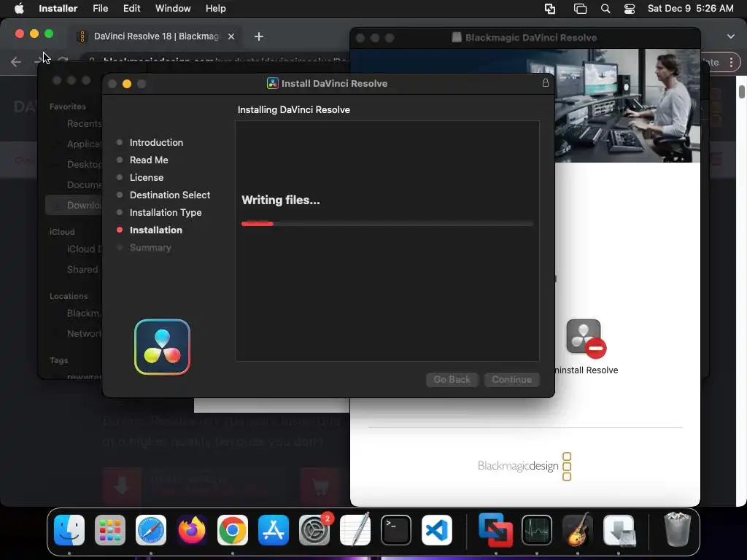Open Google Chrome in the dock

pos(233,530)
